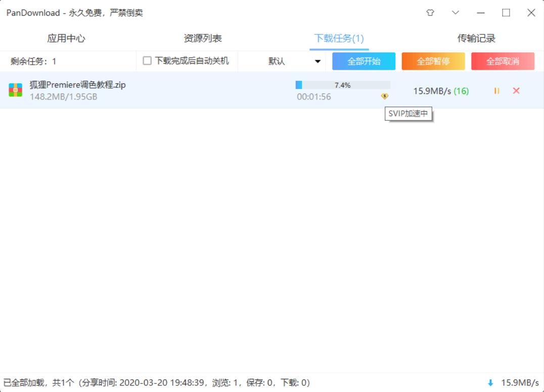Click the 全部取消 button

pyautogui.click(x=503, y=61)
